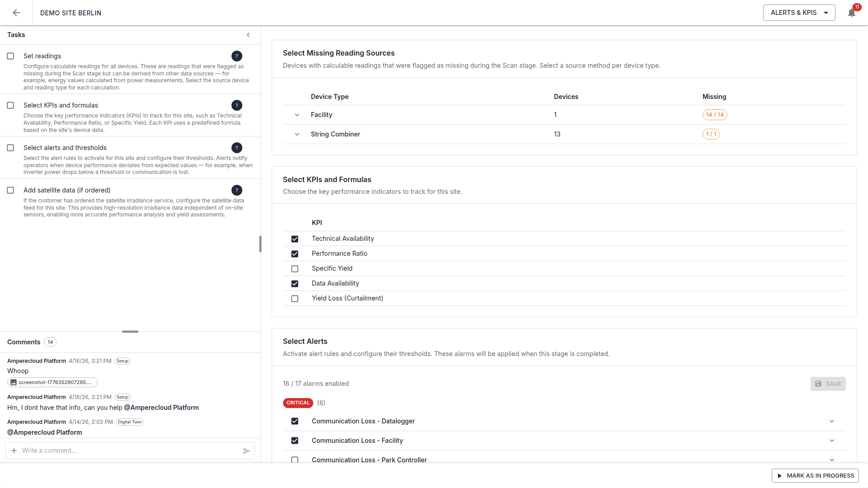Send the comment with the arrow icon
The height and width of the screenshot is (488, 868).
(x=246, y=451)
